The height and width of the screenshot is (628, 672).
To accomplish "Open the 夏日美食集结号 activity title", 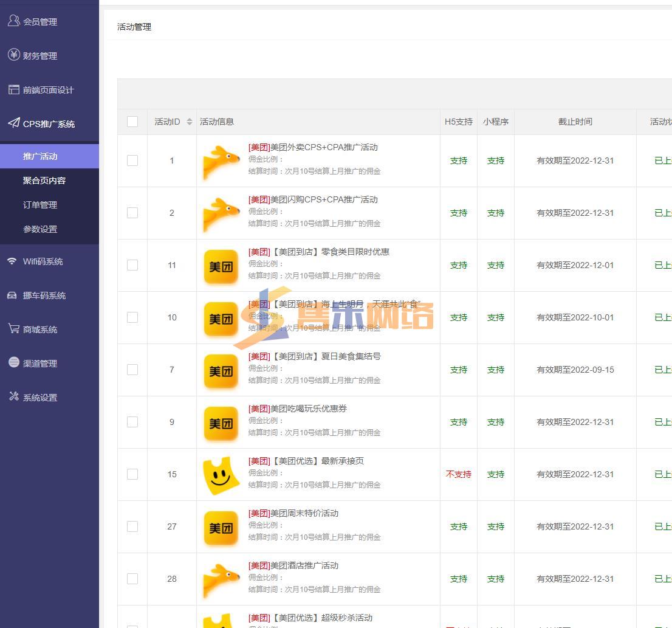I will click(315, 357).
